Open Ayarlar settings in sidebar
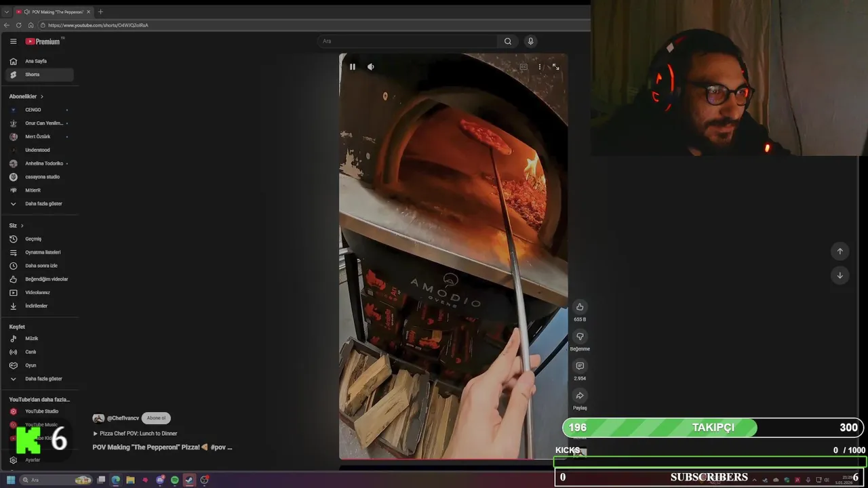The height and width of the screenshot is (488, 868). [x=39, y=460]
